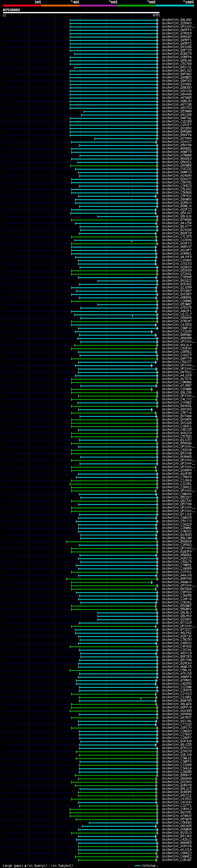Select hit label UniRef100_C4WAE2
This screenshot has width=197, height=868.
[x=177, y=856]
